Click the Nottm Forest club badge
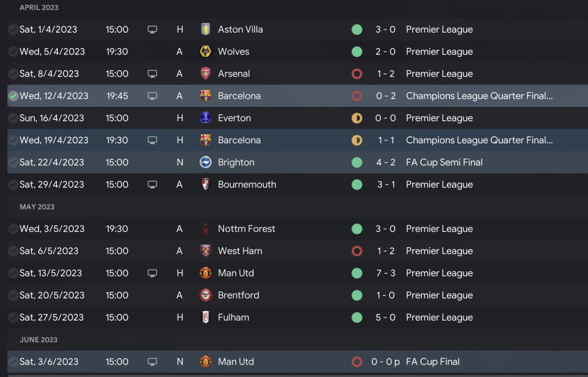The height and width of the screenshot is (377, 588). pyautogui.click(x=205, y=229)
